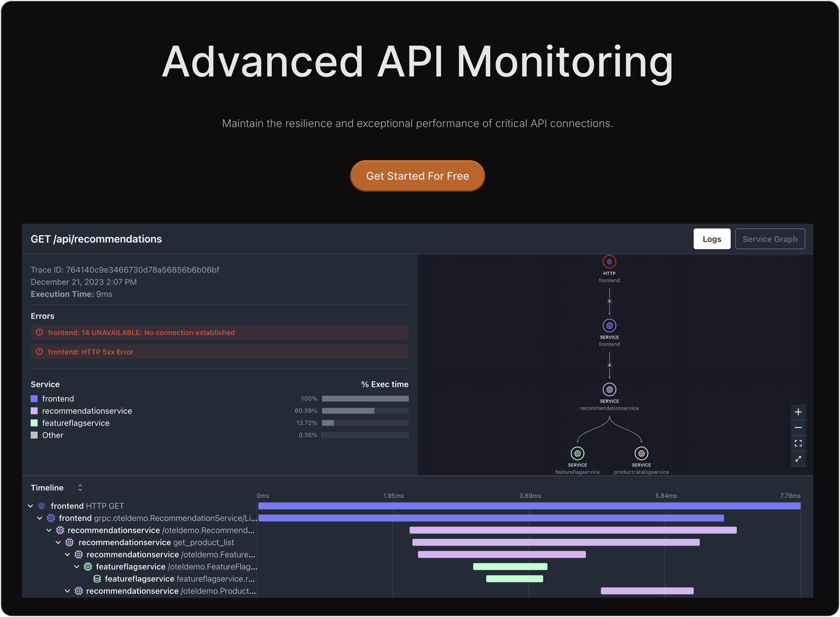
Task: Click chip icon on featureflagservice /oteldemo.FeatureFlag... row
Action: coord(88,567)
